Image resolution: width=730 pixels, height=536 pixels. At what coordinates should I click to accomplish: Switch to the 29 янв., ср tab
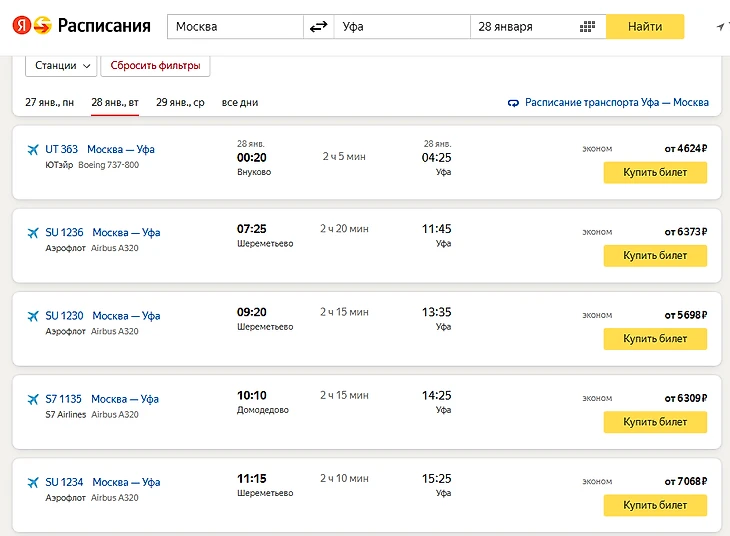tap(180, 102)
